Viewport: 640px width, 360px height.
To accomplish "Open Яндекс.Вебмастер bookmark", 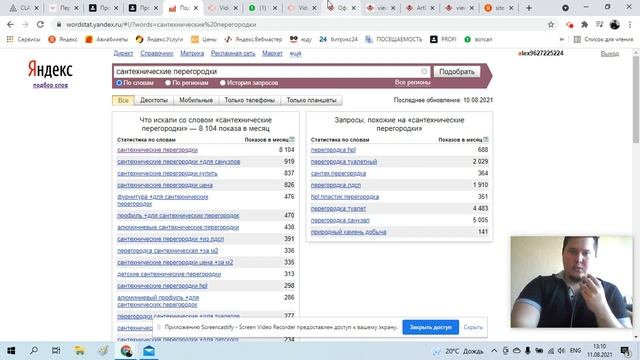I will (x=253, y=39).
